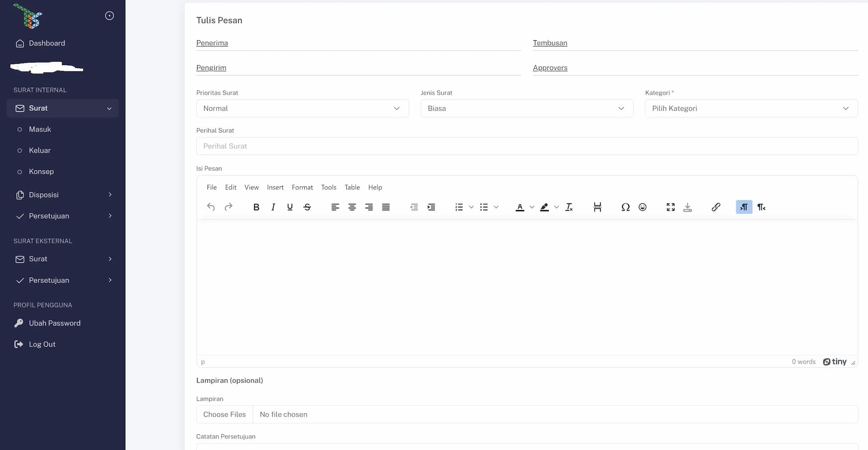Open emoji picker

point(642,207)
